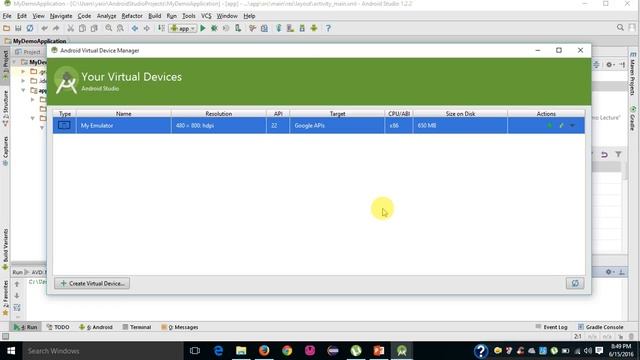The image size is (640, 360).
Task: Open the Android tool window tab
Action: pyautogui.click(x=96, y=327)
